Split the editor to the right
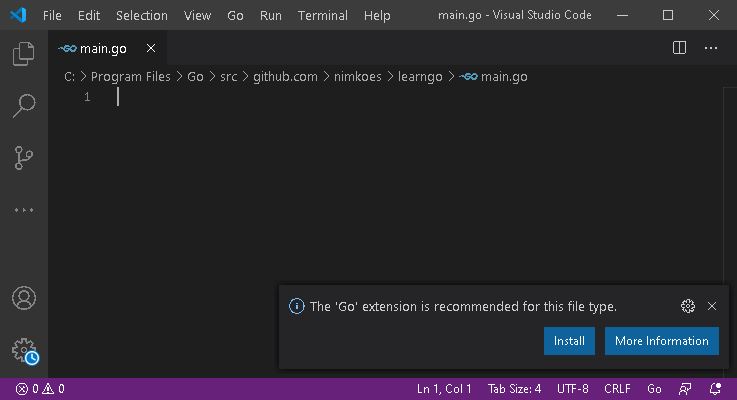Viewport: 737px width, 400px height. (679, 48)
